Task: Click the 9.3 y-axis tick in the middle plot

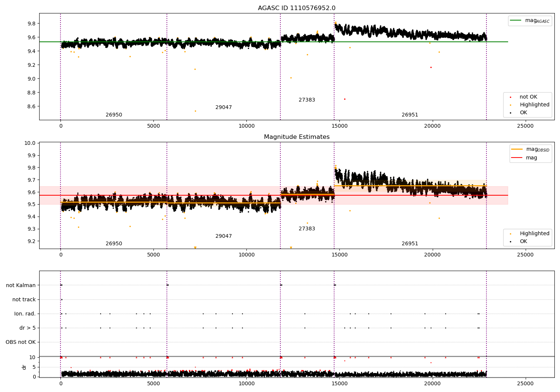Action: tap(31, 229)
